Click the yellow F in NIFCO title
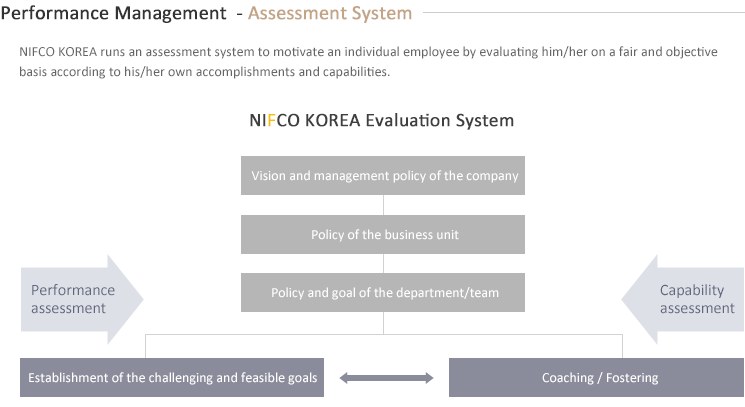 pyautogui.click(x=271, y=121)
